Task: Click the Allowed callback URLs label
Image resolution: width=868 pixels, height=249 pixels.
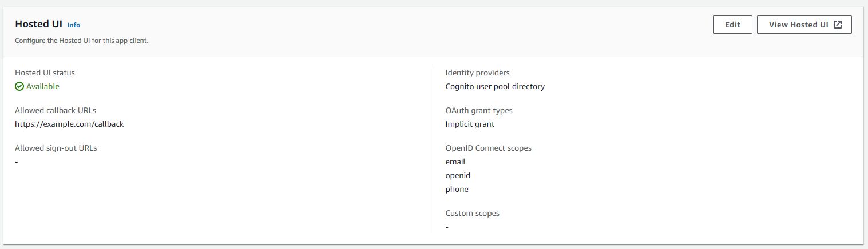Action: click(56, 110)
